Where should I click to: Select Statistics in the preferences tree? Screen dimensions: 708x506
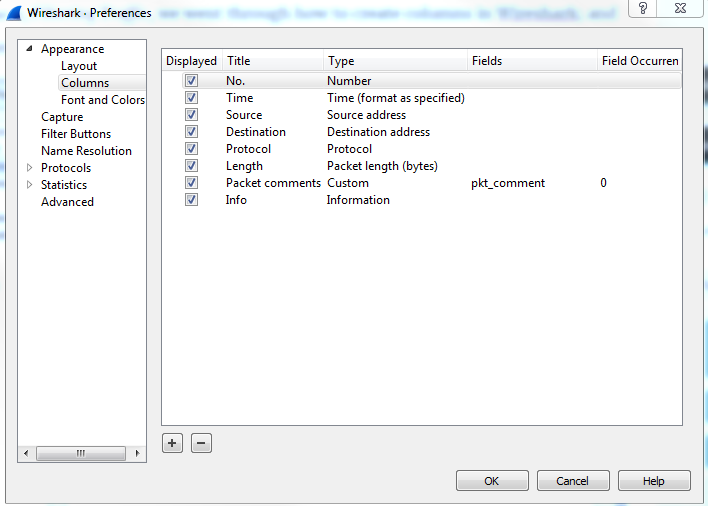[64, 185]
